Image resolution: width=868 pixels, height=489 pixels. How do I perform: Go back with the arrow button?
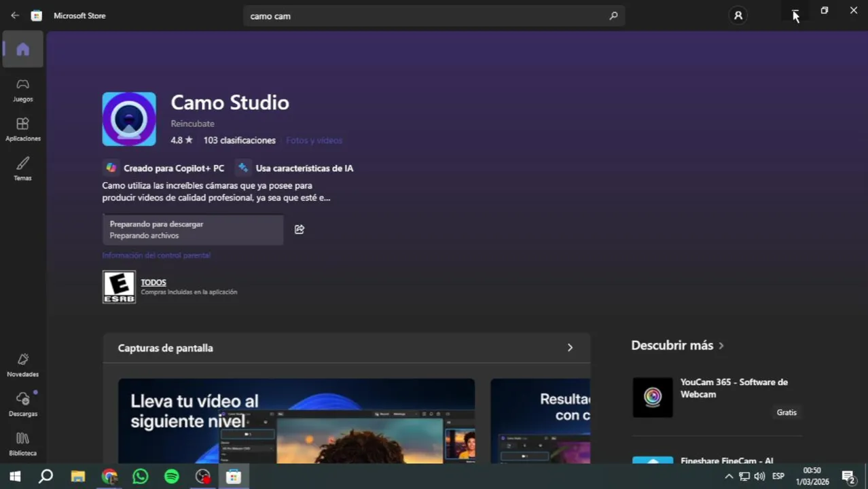[15, 15]
